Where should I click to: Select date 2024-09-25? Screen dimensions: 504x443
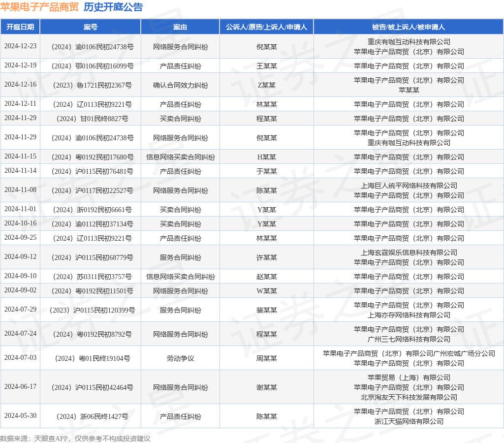coord(20,237)
